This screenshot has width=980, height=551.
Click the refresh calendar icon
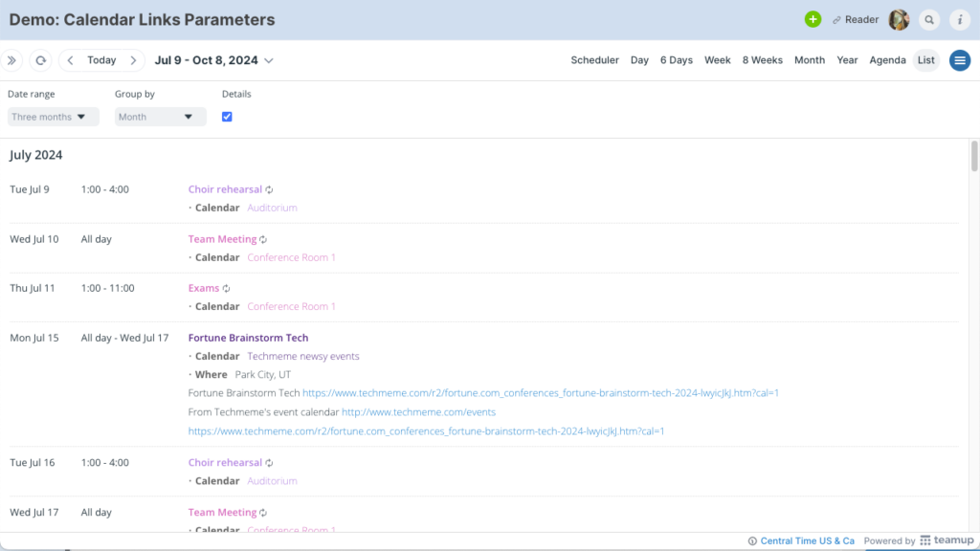[x=40, y=59]
